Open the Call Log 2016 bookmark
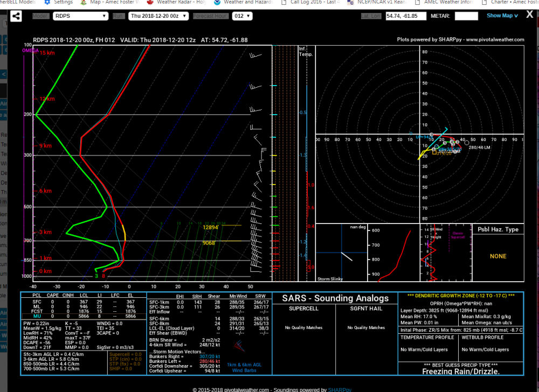Viewport: 539px width, 392px height. (x=310, y=2)
